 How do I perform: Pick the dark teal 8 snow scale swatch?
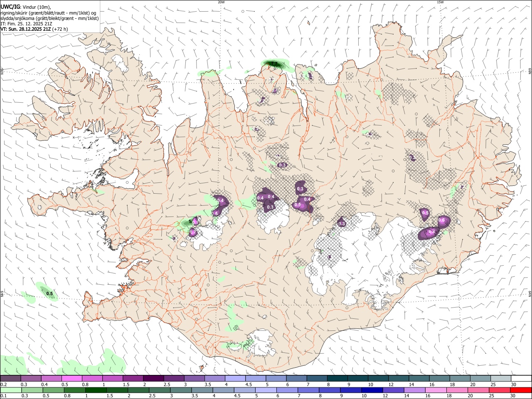[337, 378]
